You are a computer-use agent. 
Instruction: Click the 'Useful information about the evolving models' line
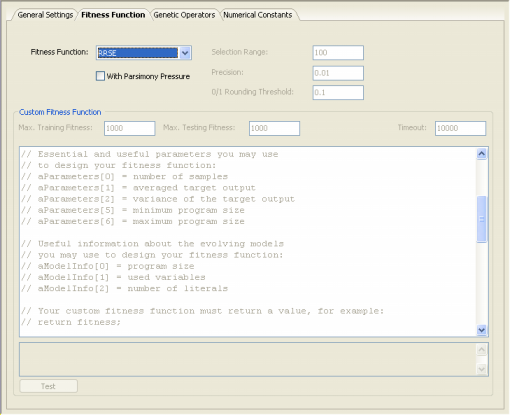[152, 244]
